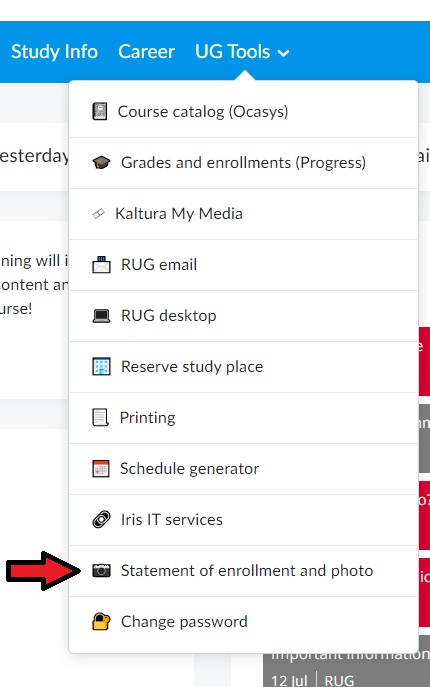Viewport: 430px width, 687px height.
Task: Click the Kaltura My Media icon
Action: click(x=99, y=214)
